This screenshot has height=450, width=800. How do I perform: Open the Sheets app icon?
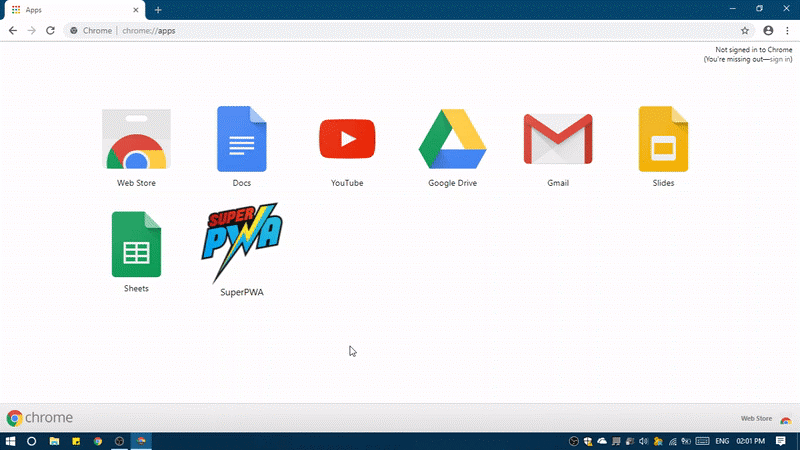click(x=136, y=244)
